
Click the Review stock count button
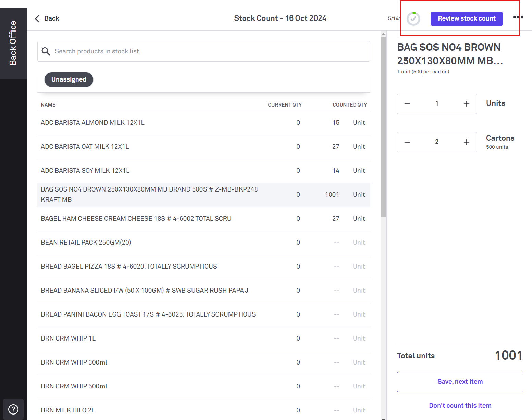466,19
